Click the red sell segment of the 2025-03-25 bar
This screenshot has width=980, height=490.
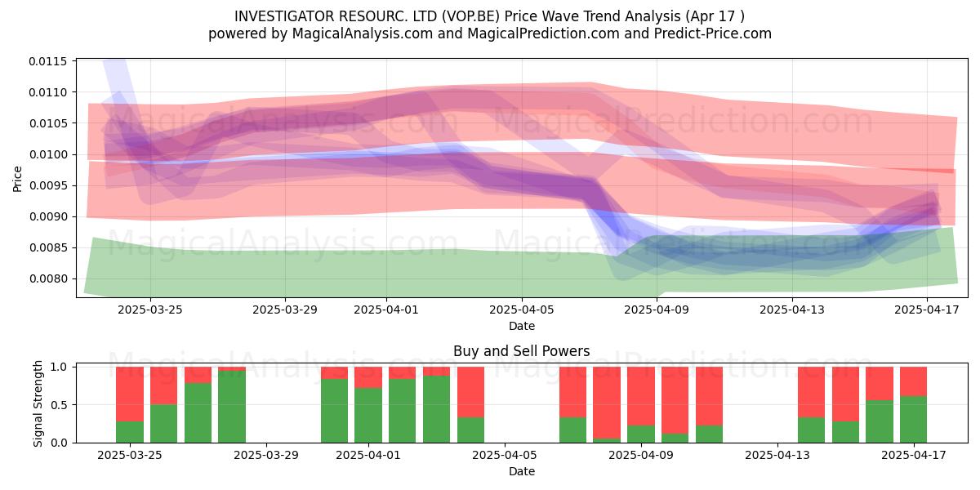(130, 394)
